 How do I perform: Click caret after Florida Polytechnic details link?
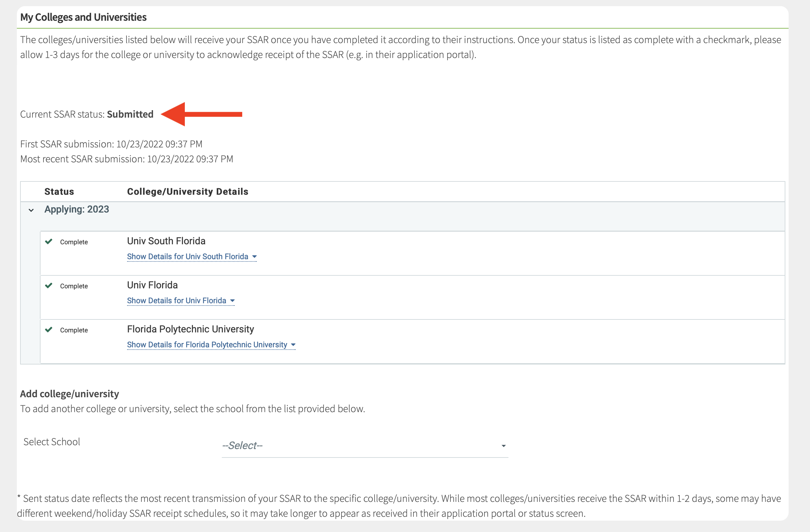(x=293, y=345)
